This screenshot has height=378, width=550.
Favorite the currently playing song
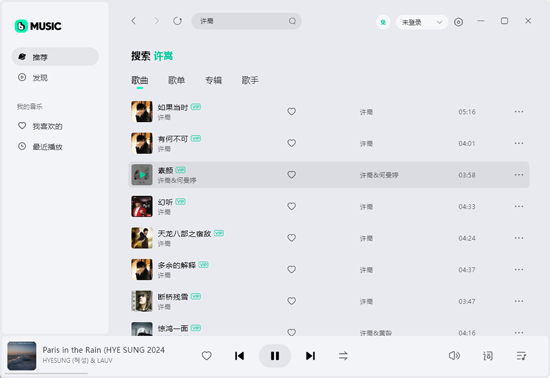(207, 356)
